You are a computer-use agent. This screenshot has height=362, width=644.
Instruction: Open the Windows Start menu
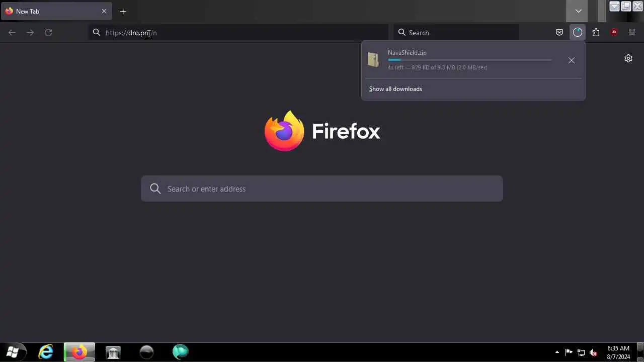click(x=13, y=352)
